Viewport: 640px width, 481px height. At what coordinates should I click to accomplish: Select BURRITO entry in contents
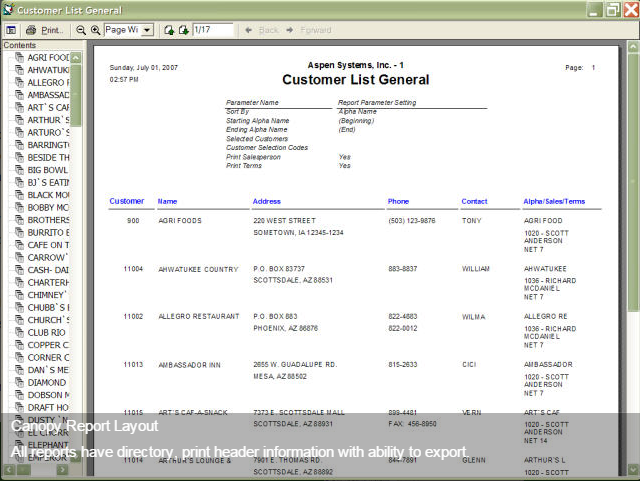point(48,232)
